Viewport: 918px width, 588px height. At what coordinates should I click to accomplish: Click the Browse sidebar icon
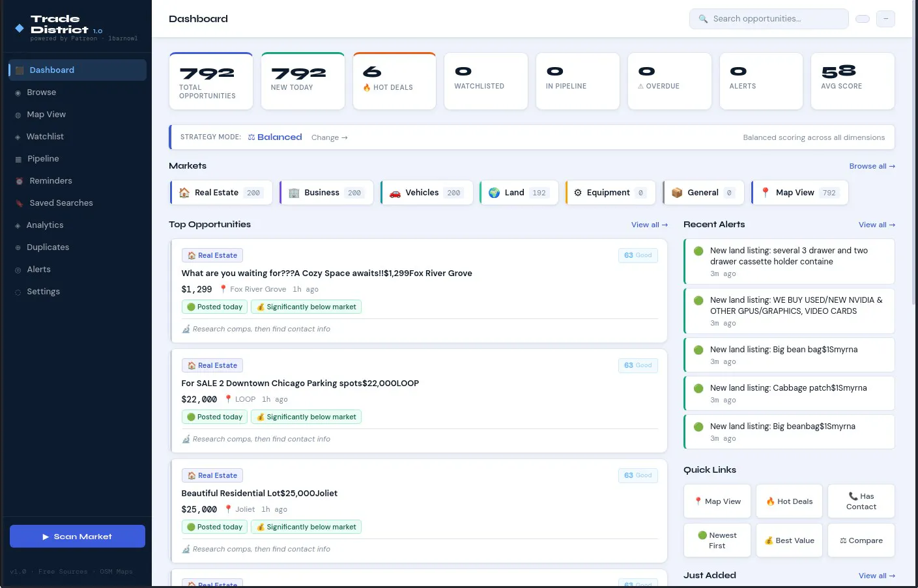click(x=18, y=93)
